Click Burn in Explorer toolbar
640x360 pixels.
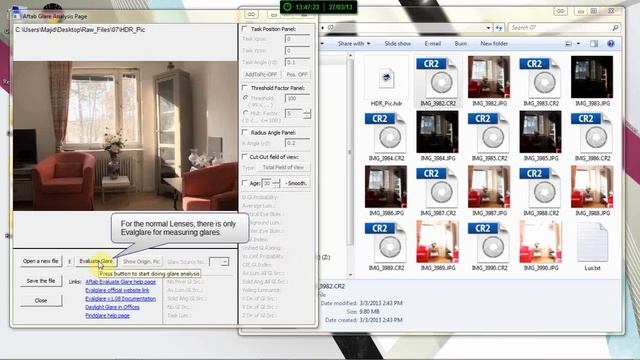pyautogui.click(x=460, y=44)
